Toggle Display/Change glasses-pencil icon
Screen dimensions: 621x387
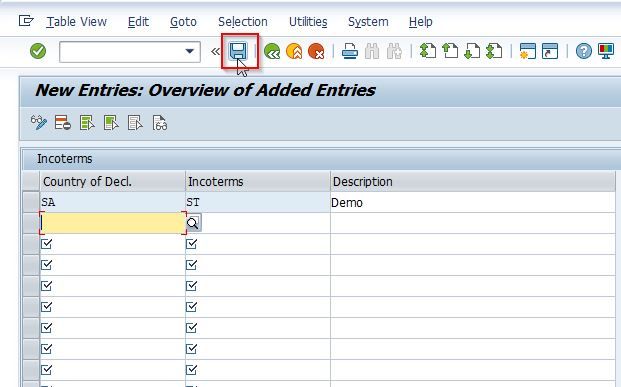[x=39, y=123]
